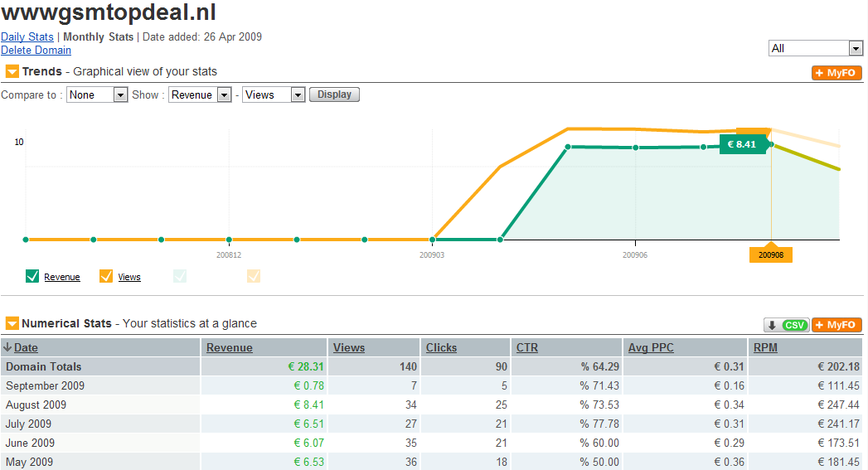This screenshot has width=868, height=470.
Task: Collapse the Trends section arrow icon
Action: [x=12, y=71]
